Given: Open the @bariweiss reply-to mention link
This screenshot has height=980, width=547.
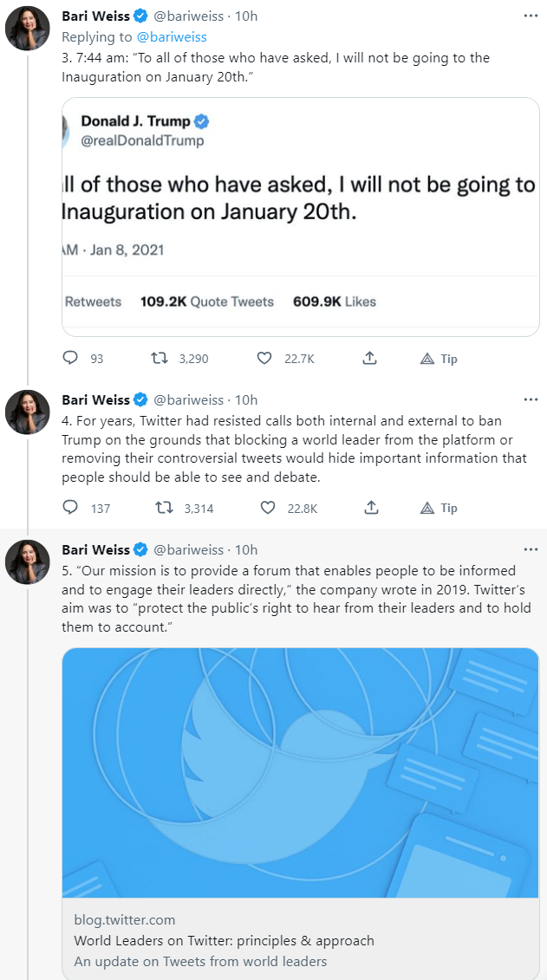Looking at the screenshot, I should coord(172,36).
